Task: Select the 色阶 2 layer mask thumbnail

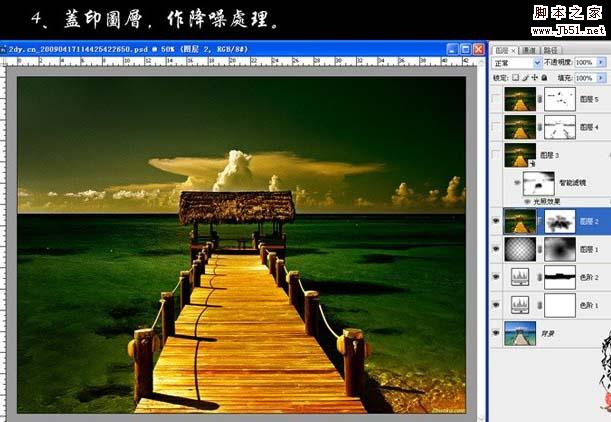Action: [x=560, y=277]
